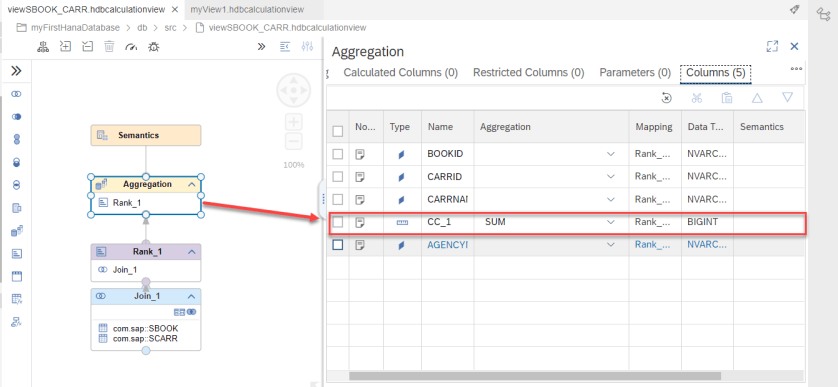Switch to Calculated Columns (0) tab
The height and width of the screenshot is (387, 838).
pyautogui.click(x=401, y=73)
